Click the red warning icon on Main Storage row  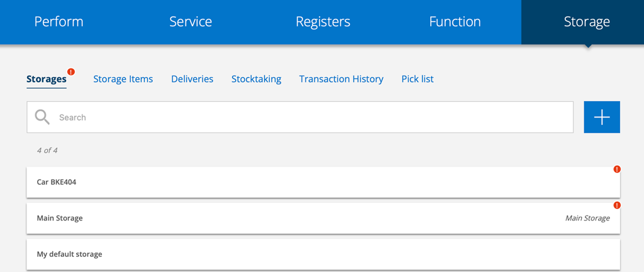point(617,205)
